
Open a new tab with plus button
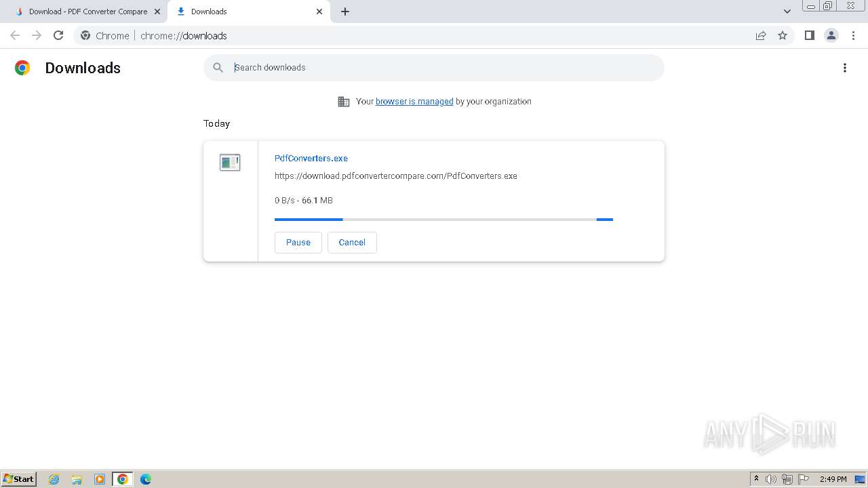tap(345, 12)
